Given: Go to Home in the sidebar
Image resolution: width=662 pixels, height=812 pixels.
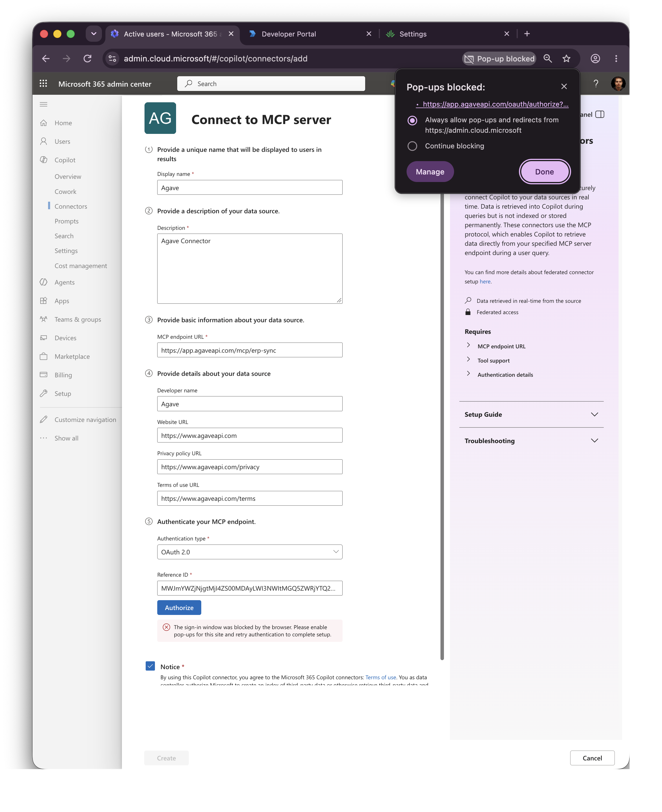Looking at the screenshot, I should click(63, 123).
